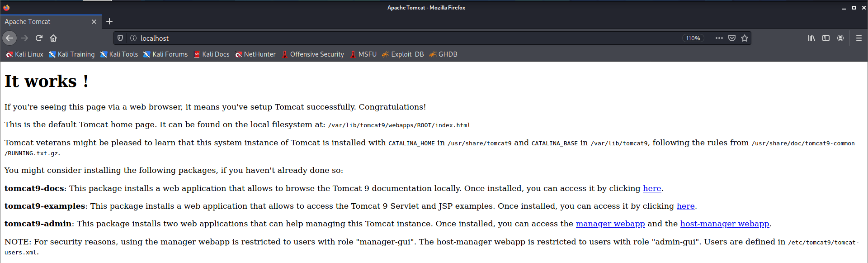
Task: Bookmark this page with the star
Action: [745, 38]
